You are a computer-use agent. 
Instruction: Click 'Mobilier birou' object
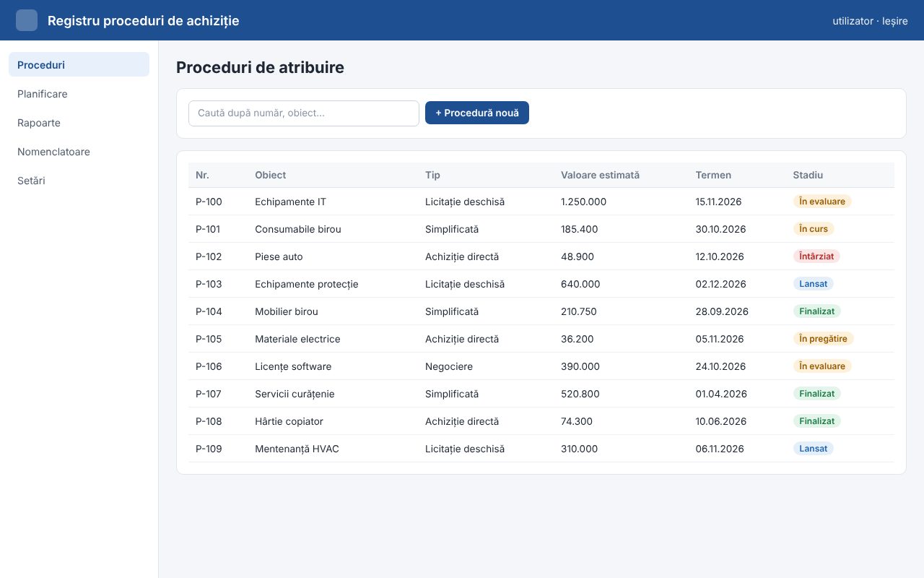click(x=287, y=311)
